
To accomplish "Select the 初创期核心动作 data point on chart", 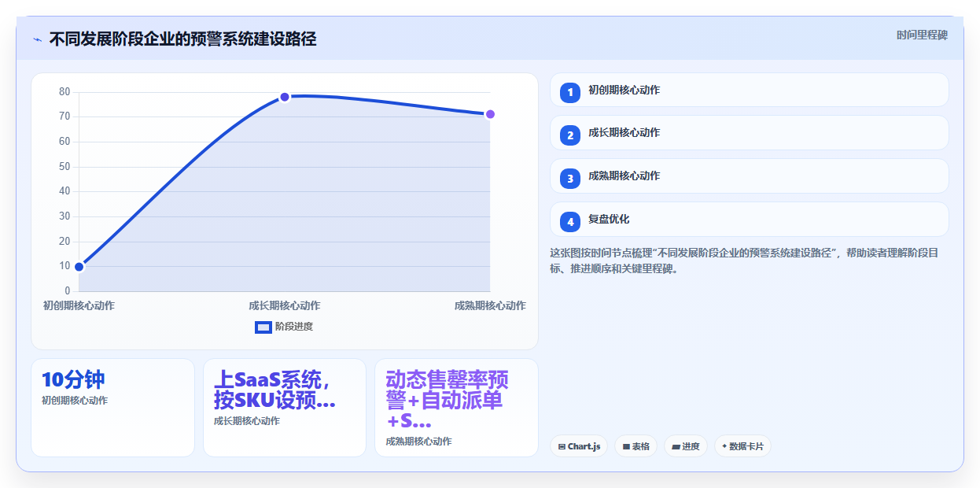I will pos(79,267).
